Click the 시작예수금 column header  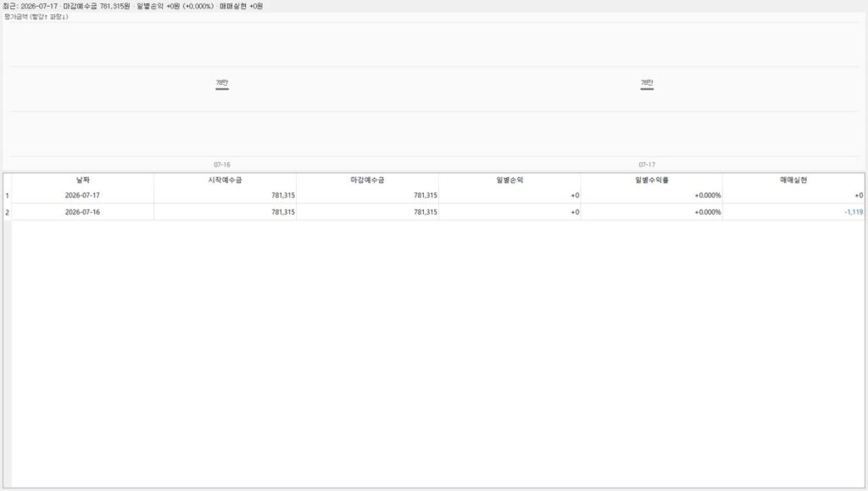click(x=225, y=180)
